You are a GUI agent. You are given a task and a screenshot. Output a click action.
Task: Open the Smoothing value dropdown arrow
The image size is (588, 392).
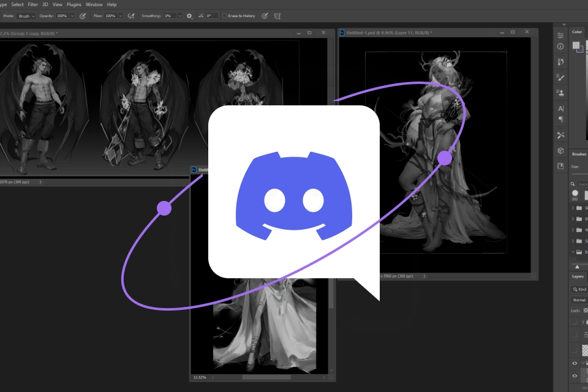(179, 16)
